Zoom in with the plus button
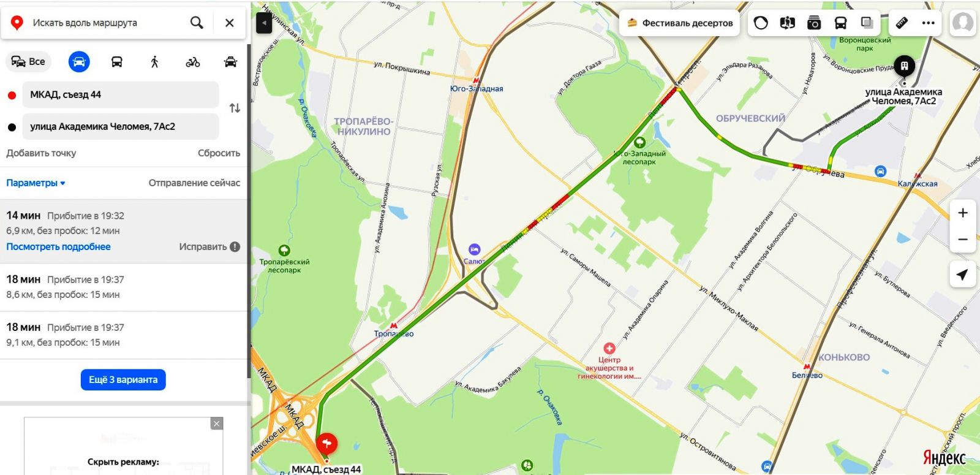The height and width of the screenshot is (475, 980). 963,213
